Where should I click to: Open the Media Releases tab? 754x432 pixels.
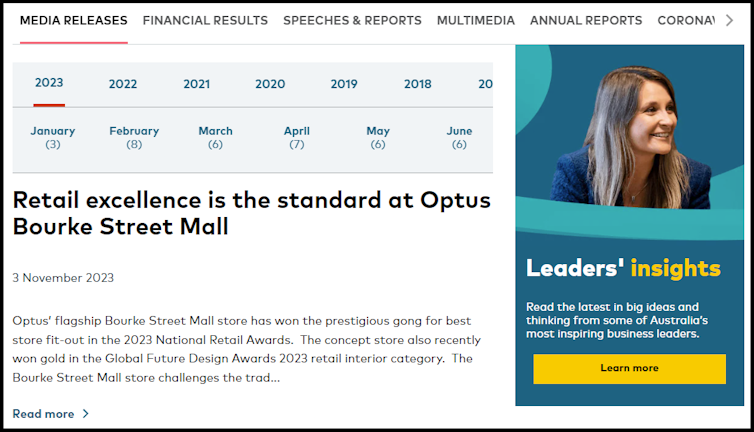pos(73,20)
